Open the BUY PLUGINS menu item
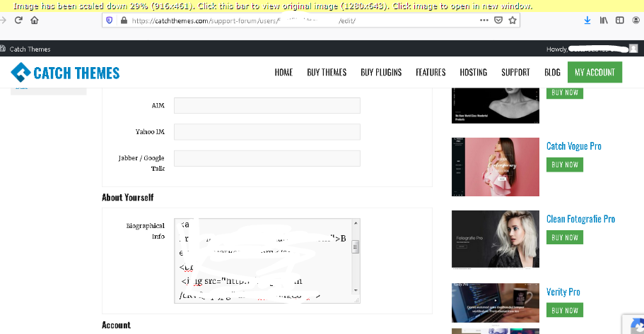Screen dimensions: 644x334 pos(381,73)
